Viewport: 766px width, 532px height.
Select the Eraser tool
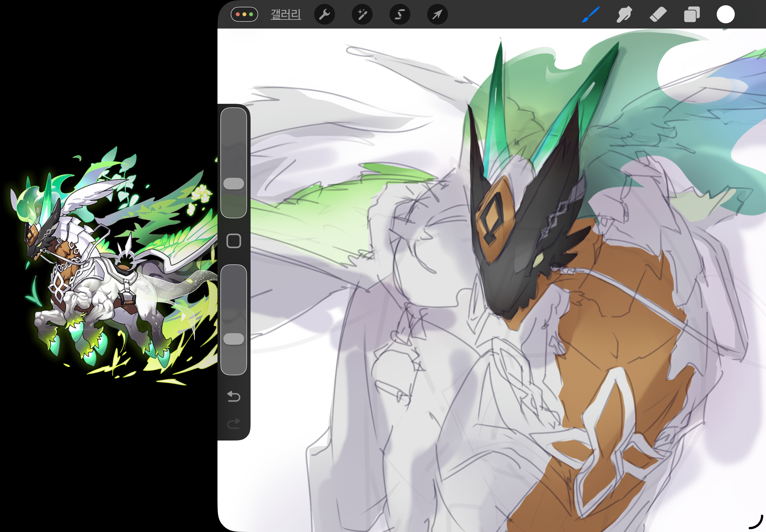(658, 15)
